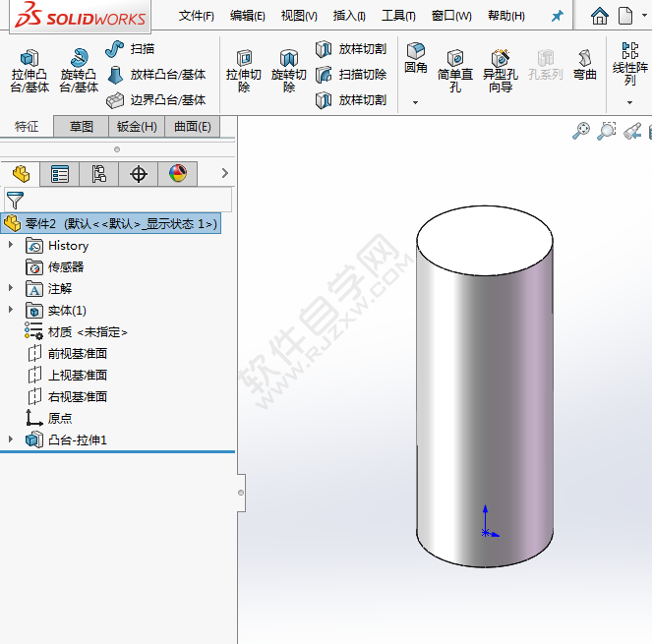Open the ConfigurationManager tab
The width and height of the screenshot is (652, 644).
pyautogui.click(x=99, y=174)
